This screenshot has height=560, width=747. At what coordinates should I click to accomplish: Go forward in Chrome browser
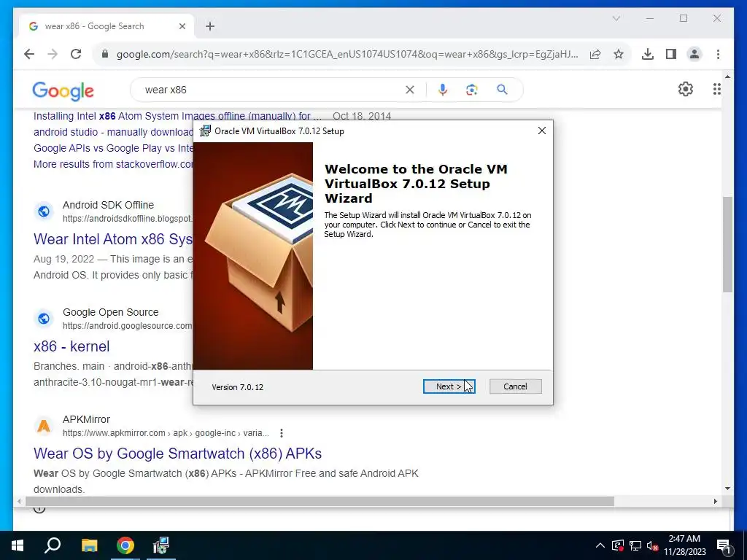click(53, 54)
